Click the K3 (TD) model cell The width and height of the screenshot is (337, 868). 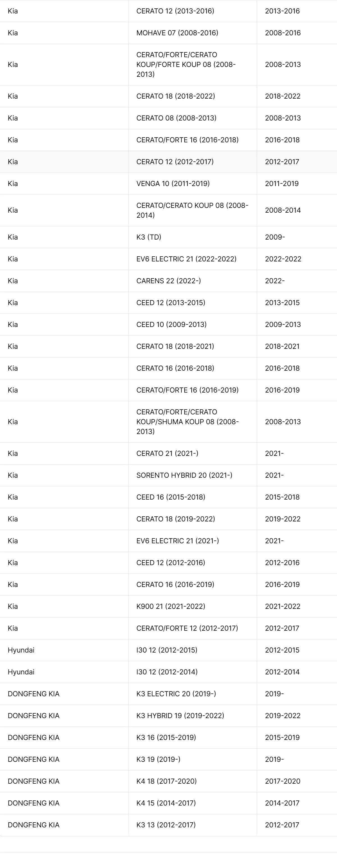coord(149,237)
